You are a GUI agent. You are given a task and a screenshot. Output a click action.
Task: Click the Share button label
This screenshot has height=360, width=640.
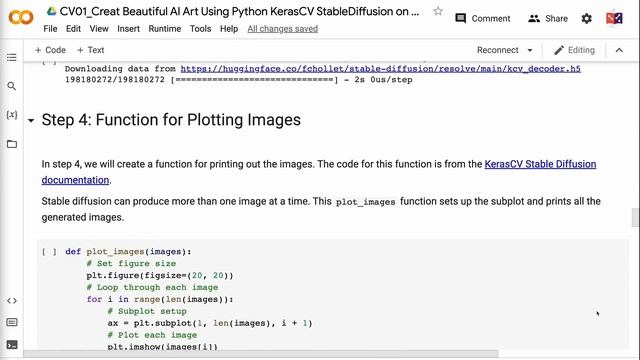pyautogui.click(x=556, y=18)
